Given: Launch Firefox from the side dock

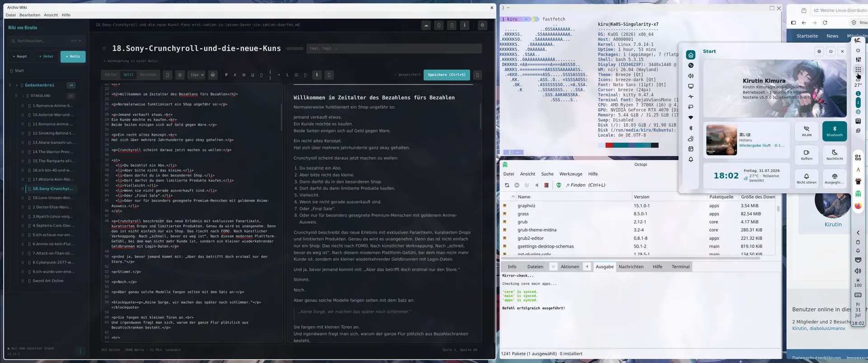Looking at the screenshot, I should (858, 206).
